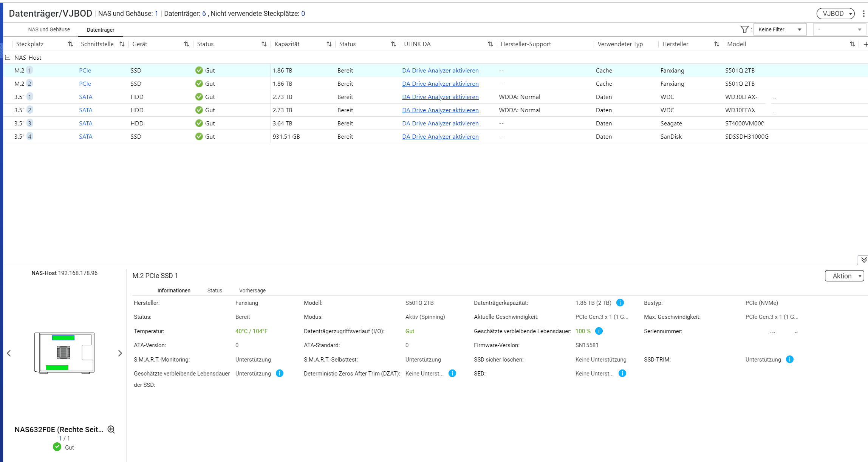The height and width of the screenshot is (462, 868).
Task: Click Datenträger count 6 in header
Action: [x=204, y=14]
